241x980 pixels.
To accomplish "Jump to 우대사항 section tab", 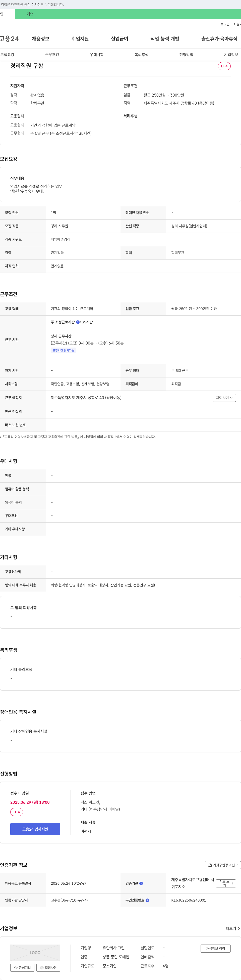I will (97, 55).
